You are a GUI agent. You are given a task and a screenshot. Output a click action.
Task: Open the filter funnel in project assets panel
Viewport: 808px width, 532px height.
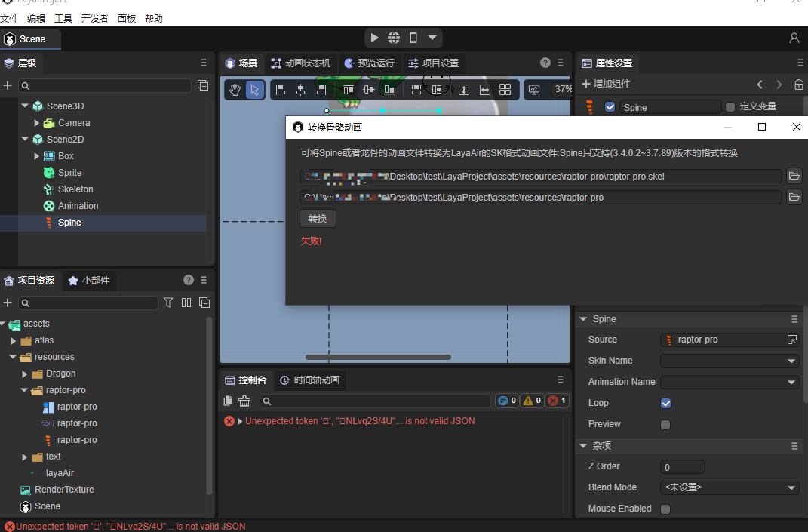[168, 303]
